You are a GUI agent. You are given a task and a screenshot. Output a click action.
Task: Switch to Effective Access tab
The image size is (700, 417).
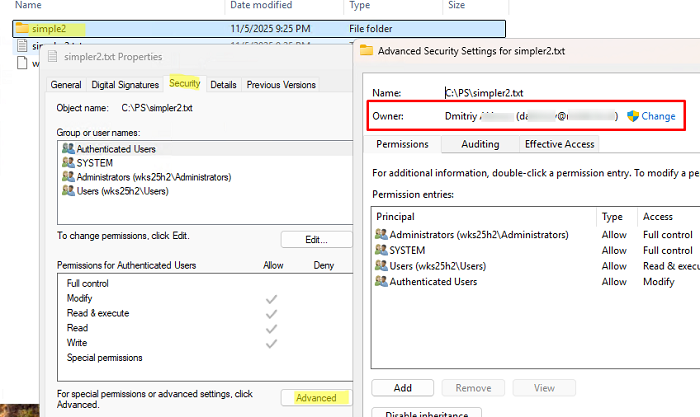(x=559, y=144)
